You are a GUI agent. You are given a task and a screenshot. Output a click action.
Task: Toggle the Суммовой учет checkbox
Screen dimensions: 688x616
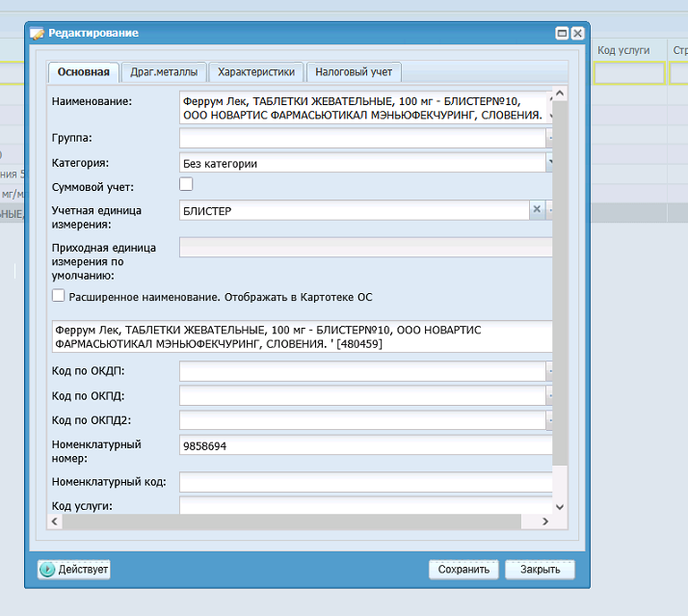[x=186, y=184]
